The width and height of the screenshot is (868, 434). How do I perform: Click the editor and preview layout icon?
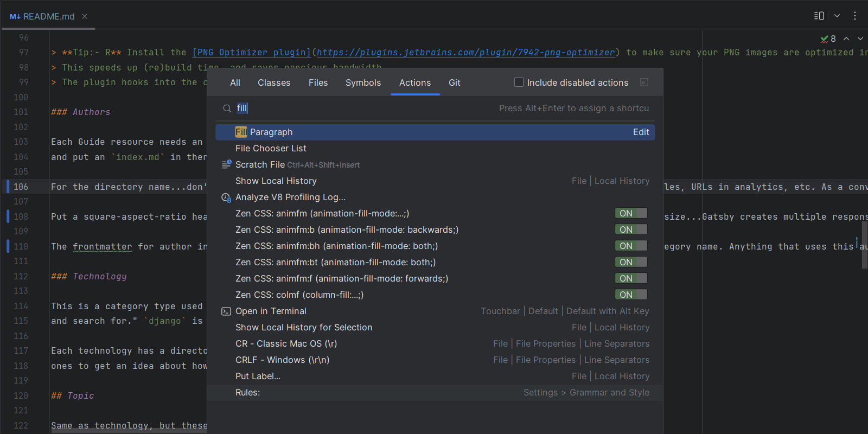(819, 16)
